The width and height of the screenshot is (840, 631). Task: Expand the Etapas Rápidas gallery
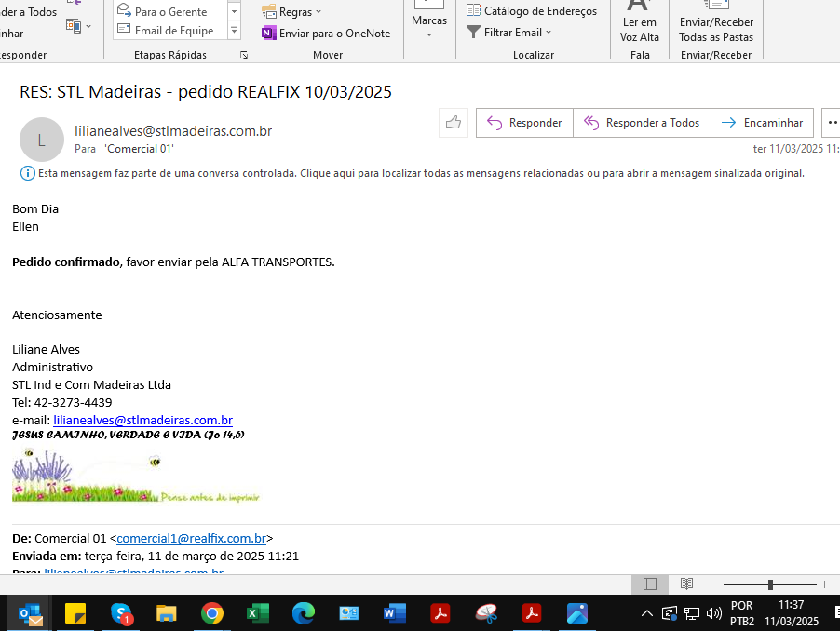pyautogui.click(x=234, y=31)
